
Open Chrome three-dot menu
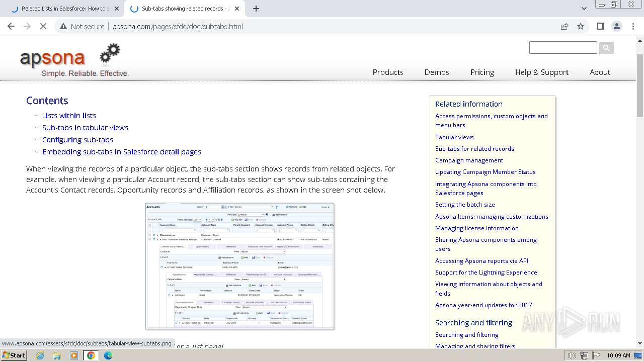click(x=633, y=26)
